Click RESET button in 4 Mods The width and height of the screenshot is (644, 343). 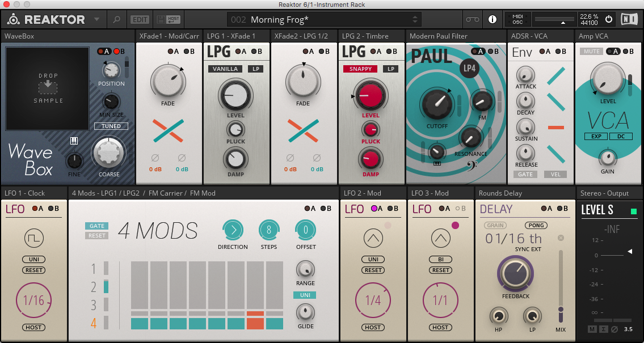pos(97,235)
